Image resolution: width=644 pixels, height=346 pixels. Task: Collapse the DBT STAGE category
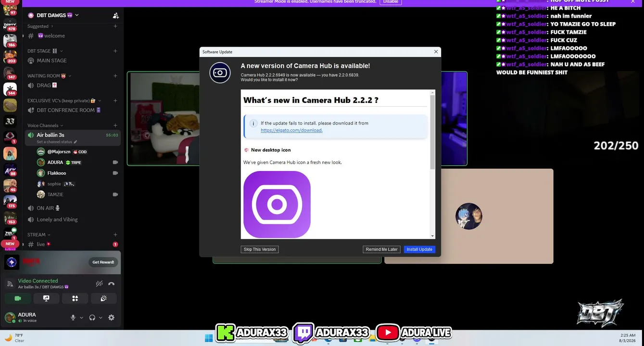45,51
